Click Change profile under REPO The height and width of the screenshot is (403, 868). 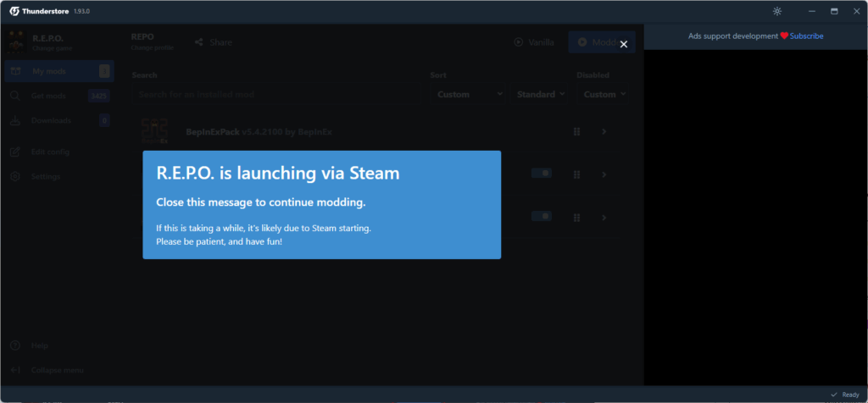153,47
